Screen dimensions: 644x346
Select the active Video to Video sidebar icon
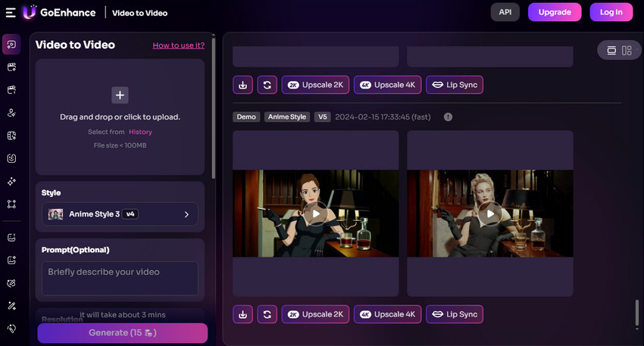11,44
